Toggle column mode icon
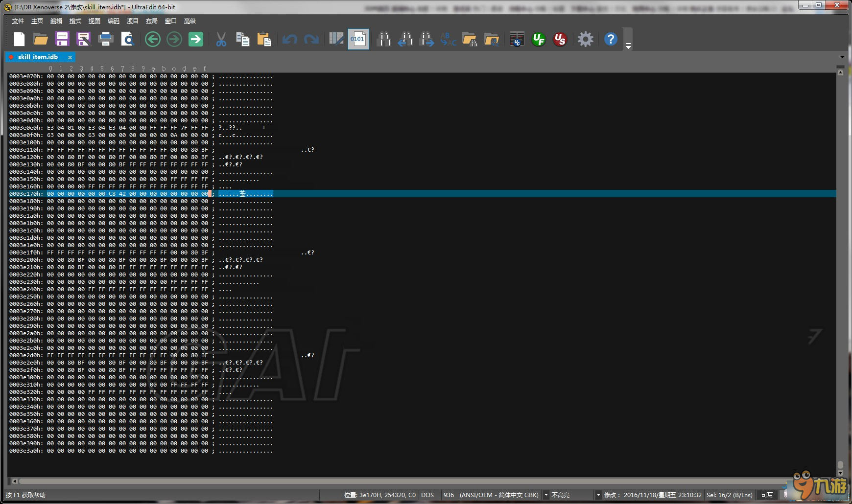 pos(336,39)
